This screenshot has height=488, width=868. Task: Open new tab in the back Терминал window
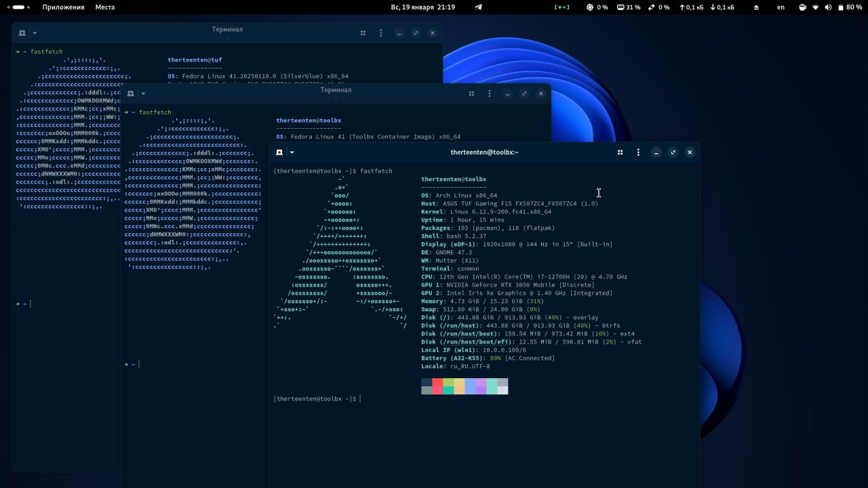pos(22,33)
